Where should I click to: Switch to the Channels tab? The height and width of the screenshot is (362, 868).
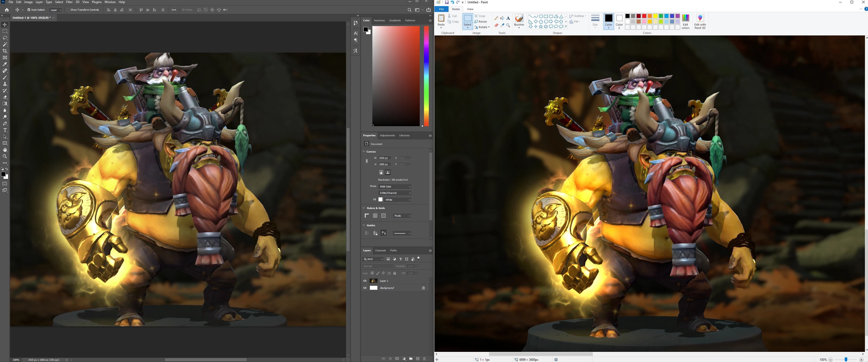pos(380,251)
